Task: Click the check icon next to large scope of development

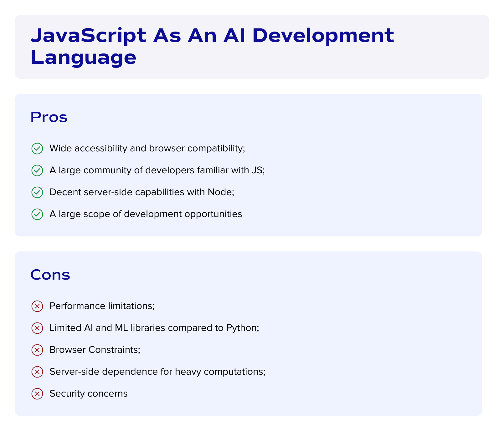Action: (37, 214)
